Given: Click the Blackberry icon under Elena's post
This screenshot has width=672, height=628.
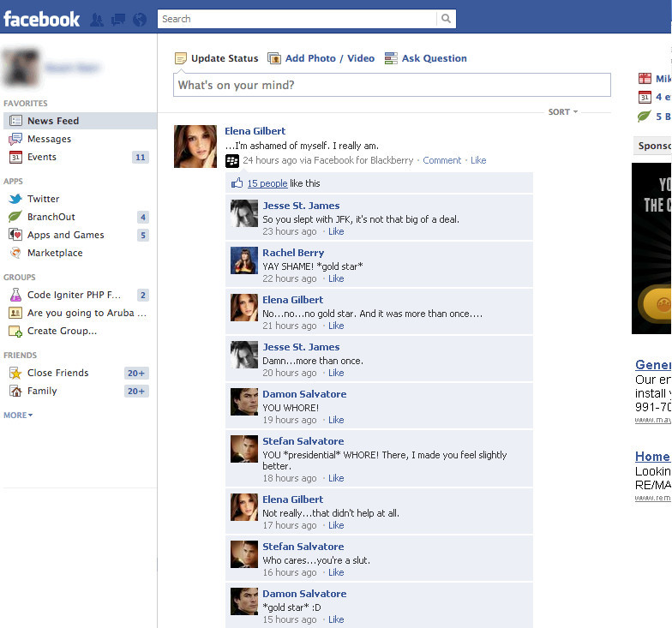Looking at the screenshot, I should 232,161.
